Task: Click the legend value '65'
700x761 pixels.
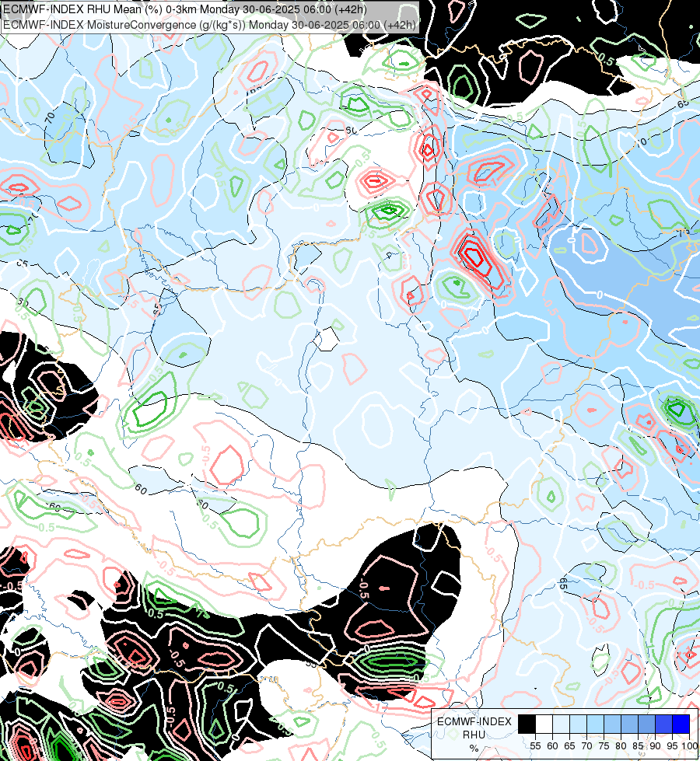Action: click(x=569, y=746)
